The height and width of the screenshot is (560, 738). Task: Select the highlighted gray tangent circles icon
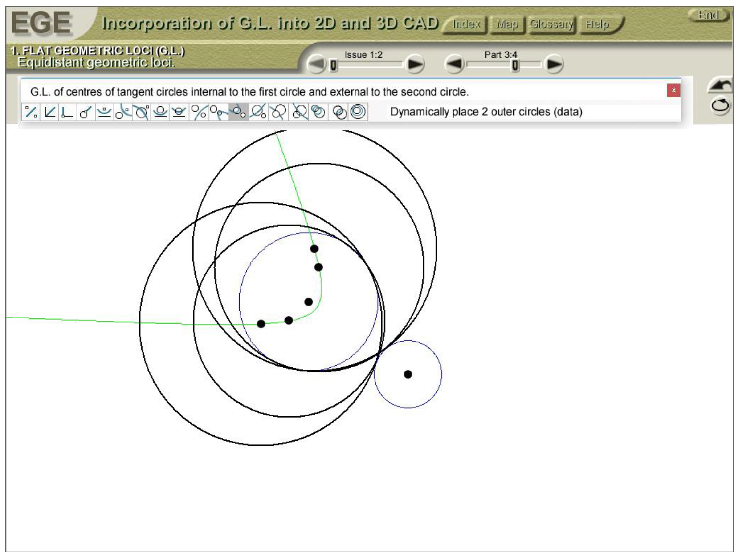[239, 112]
